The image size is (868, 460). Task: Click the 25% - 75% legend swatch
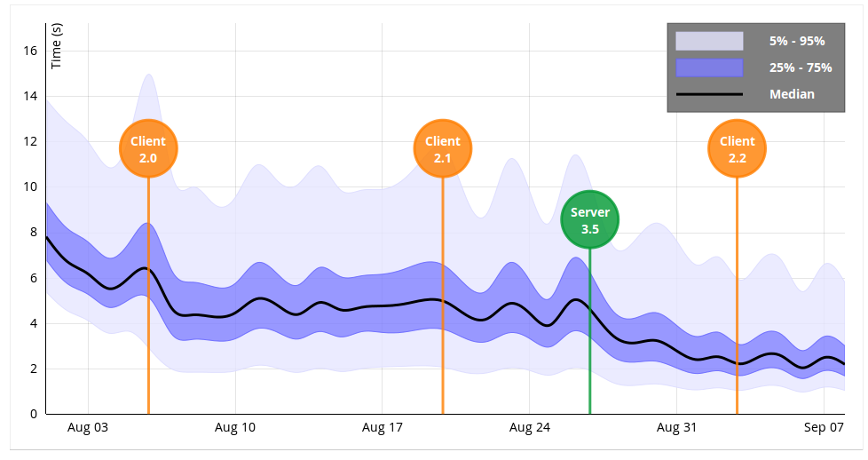pos(708,67)
